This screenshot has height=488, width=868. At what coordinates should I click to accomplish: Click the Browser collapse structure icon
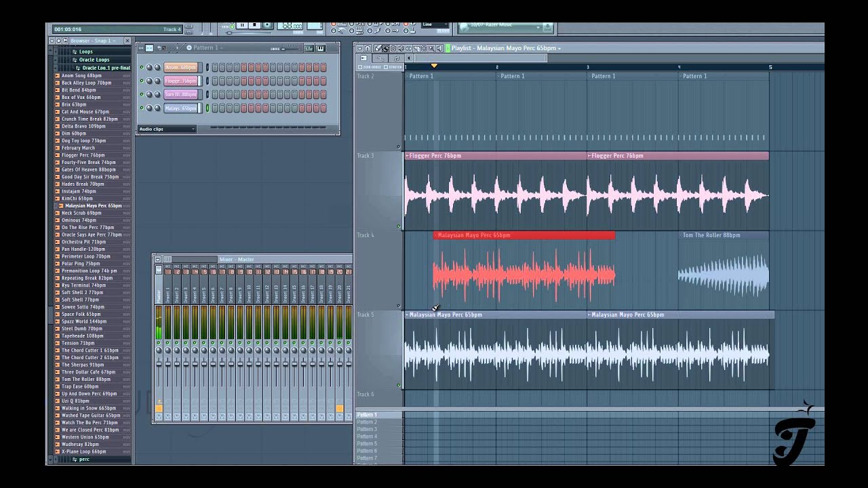[58, 41]
